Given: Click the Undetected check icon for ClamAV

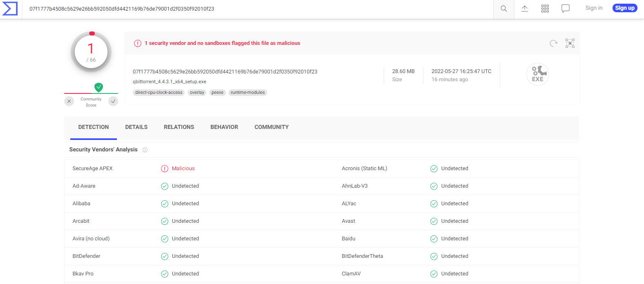Looking at the screenshot, I should [434, 274].
